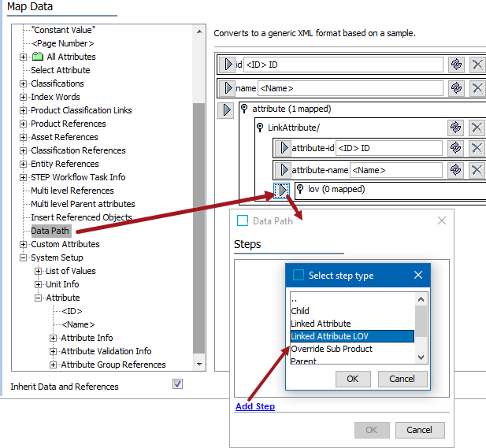Image resolution: width=486 pixels, height=448 pixels.
Task: Click the map arrow for attribute-id row
Action: 283,148
